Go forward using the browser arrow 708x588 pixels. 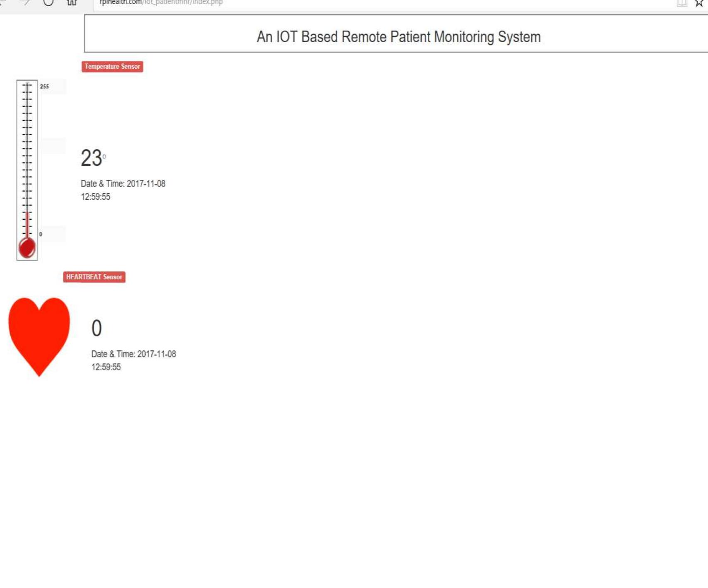click(x=26, y=2)
